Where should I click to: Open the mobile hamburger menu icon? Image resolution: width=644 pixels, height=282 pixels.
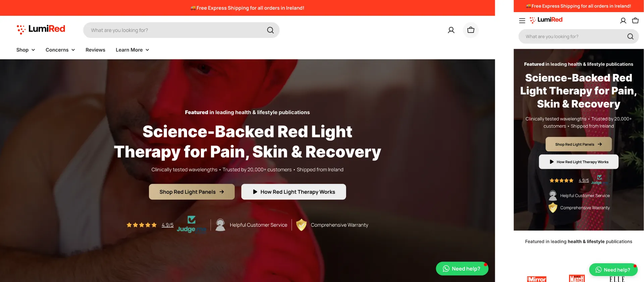click(522, 20)
